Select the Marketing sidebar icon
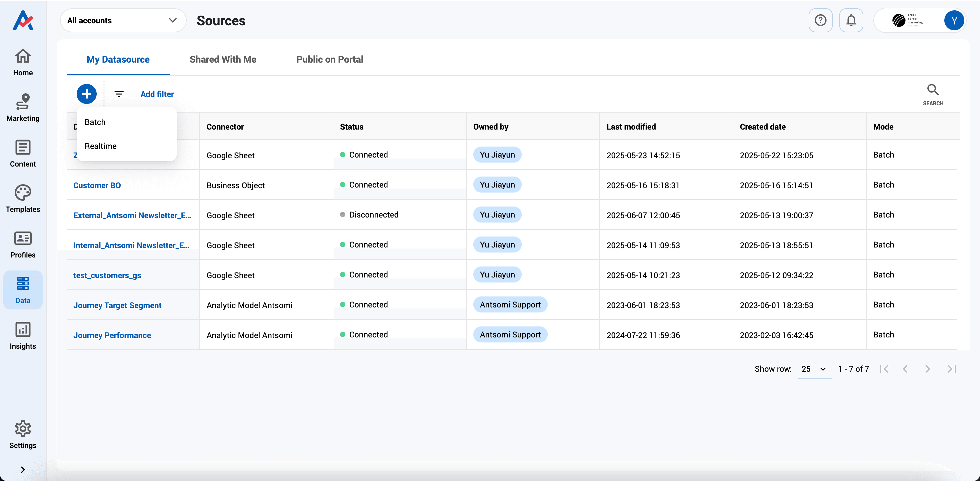 tap(22, 108)
